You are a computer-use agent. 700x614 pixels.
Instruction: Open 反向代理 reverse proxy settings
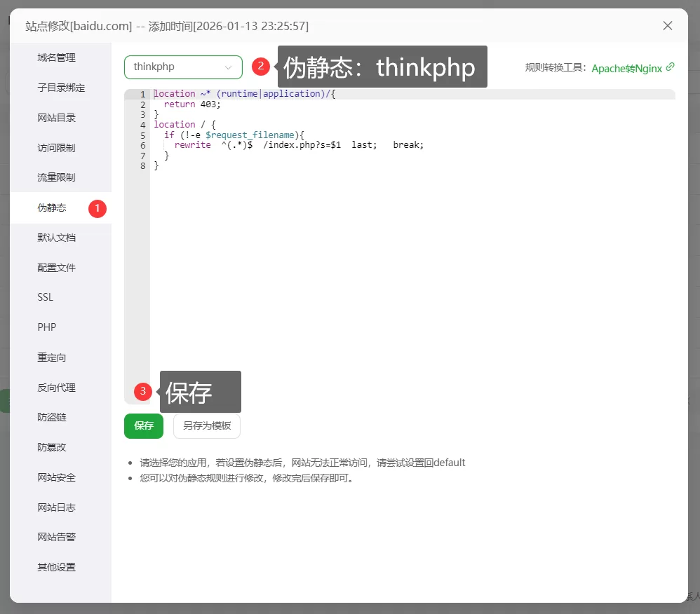[x=56, y=387]
